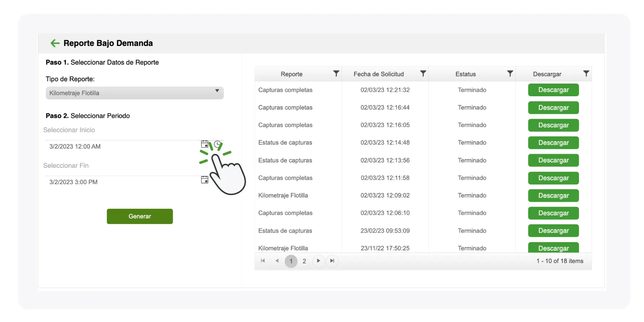The height and width of the screenshot is (322, 644).
Task: Select page 2 in the pager
Action: (304, 261)
